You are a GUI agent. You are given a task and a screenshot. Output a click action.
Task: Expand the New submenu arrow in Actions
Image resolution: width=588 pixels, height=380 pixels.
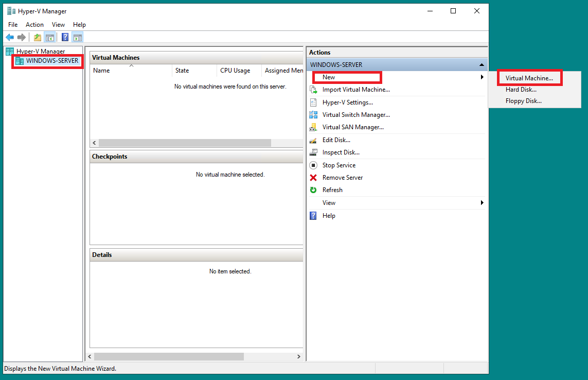pos(482,77)
